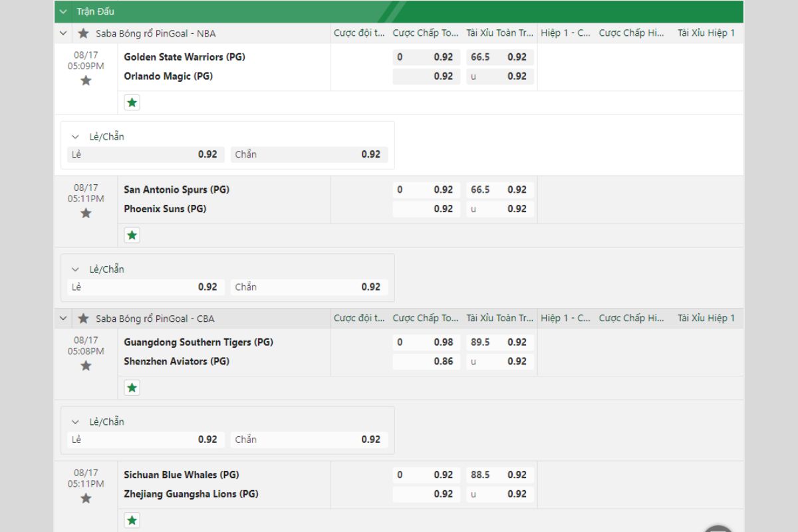Click Tài Xỉu Hiệp 1 column header in NBA row
798x532 pixels.
tap(706, 33)
